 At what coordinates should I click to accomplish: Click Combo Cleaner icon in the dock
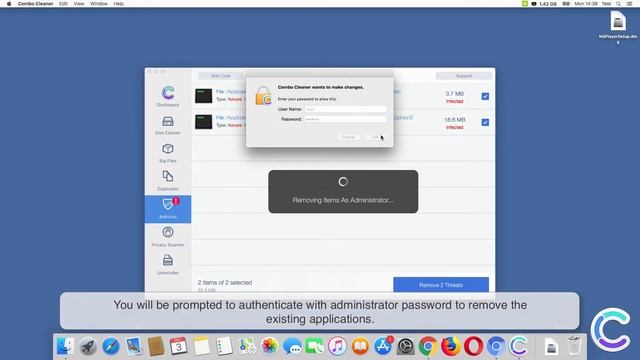(x=518, y=346)
